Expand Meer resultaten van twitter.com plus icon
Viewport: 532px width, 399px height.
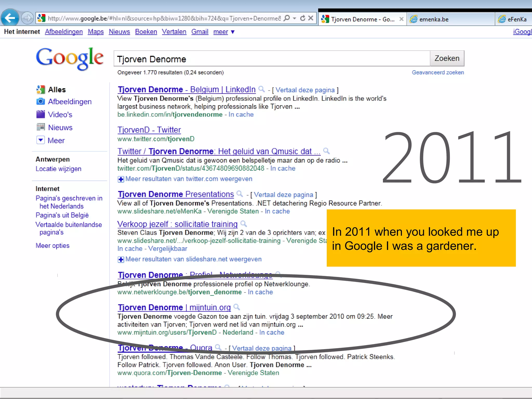[x=121, y=179]
